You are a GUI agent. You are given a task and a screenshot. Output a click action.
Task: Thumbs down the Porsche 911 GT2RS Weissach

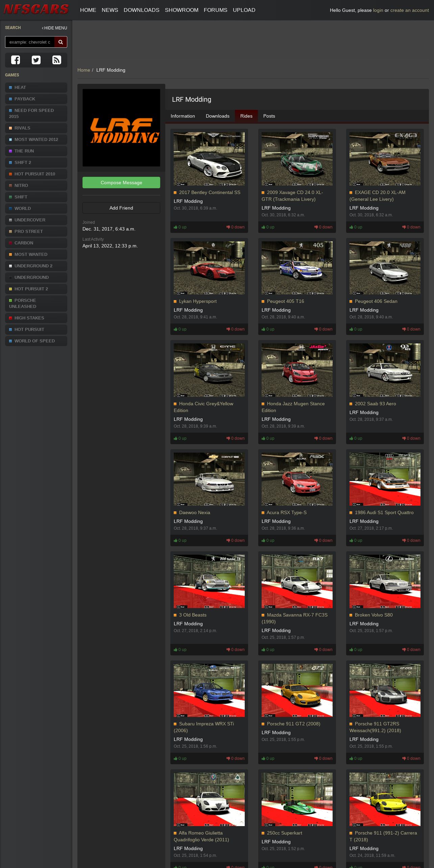[411, 758]
